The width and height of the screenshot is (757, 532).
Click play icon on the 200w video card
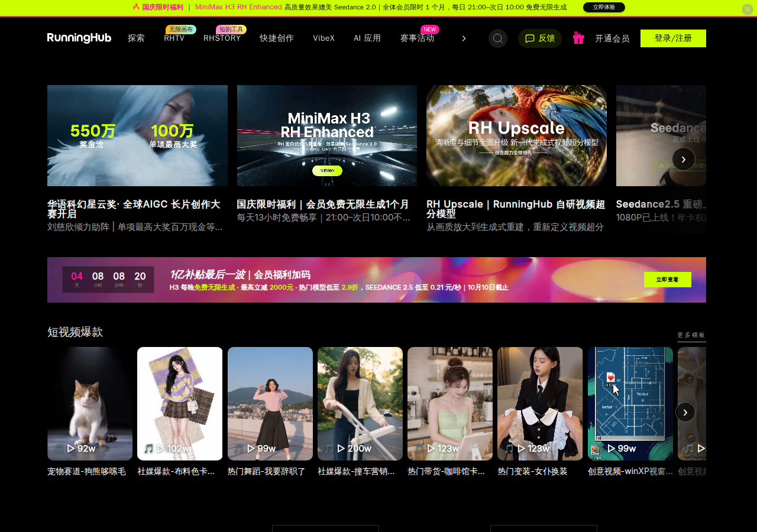pyautogui.click(x=341, y=449)
